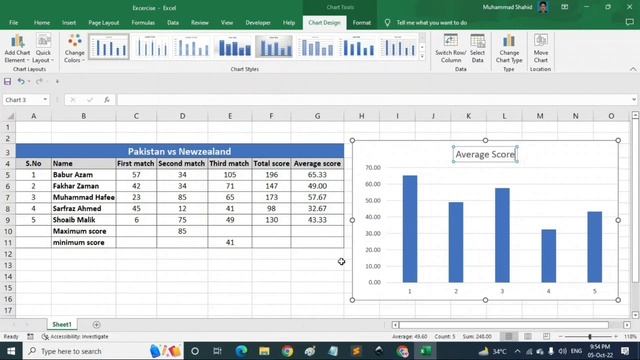Image resolution: width=640 pixels, height=360 pixels.
Task: Click Switch Row/Column
Action: (450, 49)
